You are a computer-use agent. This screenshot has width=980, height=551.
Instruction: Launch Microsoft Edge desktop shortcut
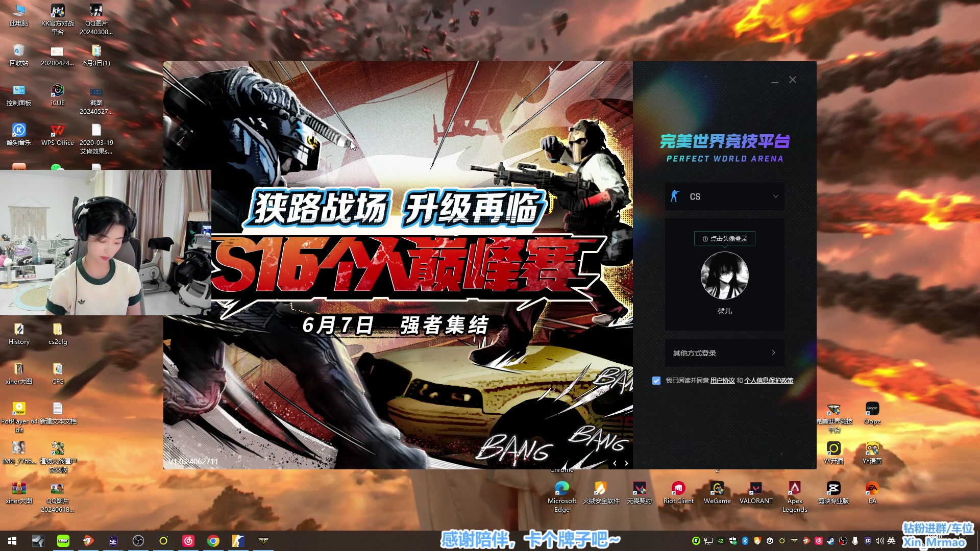pyautogui.click(x=562, y=496)
